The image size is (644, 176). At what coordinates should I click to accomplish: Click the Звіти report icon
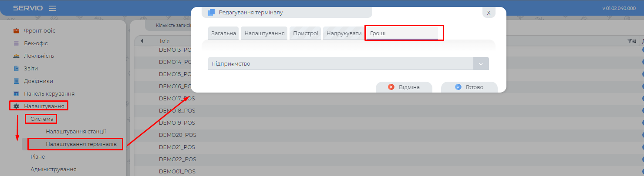point(16,69)
